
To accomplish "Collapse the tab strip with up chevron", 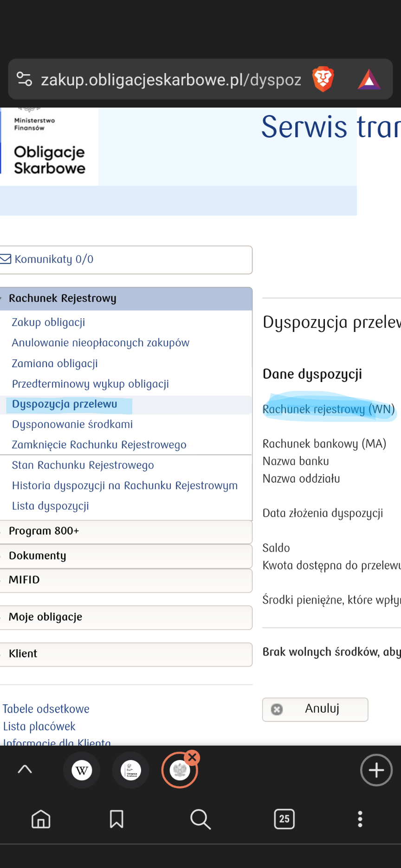I will click(25, 770).
